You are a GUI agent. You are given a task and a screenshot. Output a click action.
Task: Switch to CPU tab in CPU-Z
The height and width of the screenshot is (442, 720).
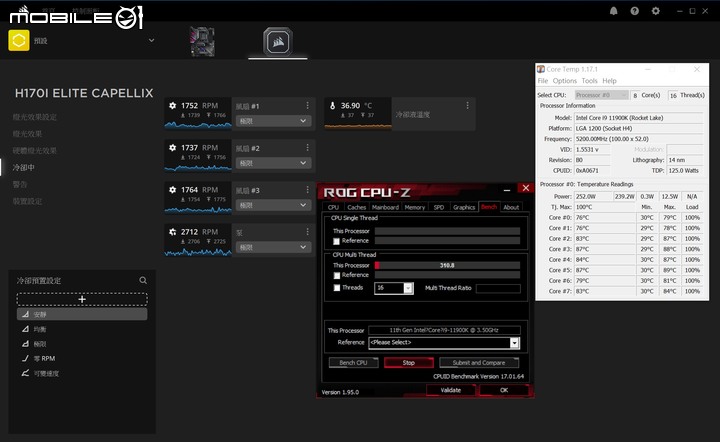coord(333,207)
